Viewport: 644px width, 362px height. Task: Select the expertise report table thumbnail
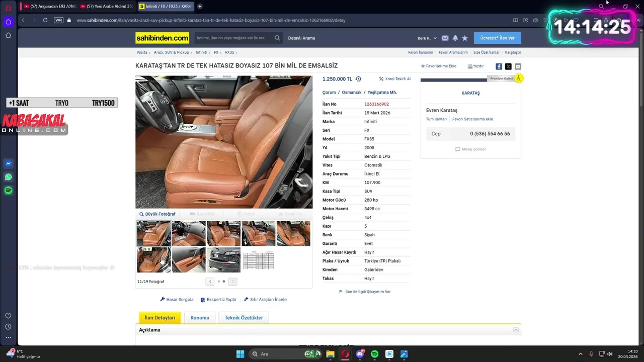click(258, 260)
